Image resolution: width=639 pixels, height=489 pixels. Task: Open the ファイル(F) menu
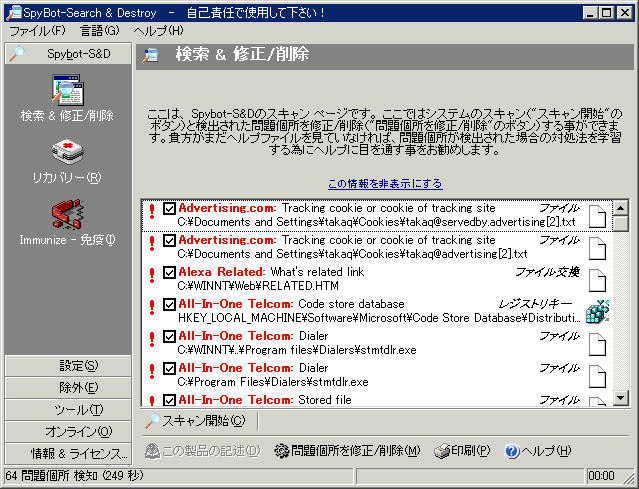click(x=37, y=31)
